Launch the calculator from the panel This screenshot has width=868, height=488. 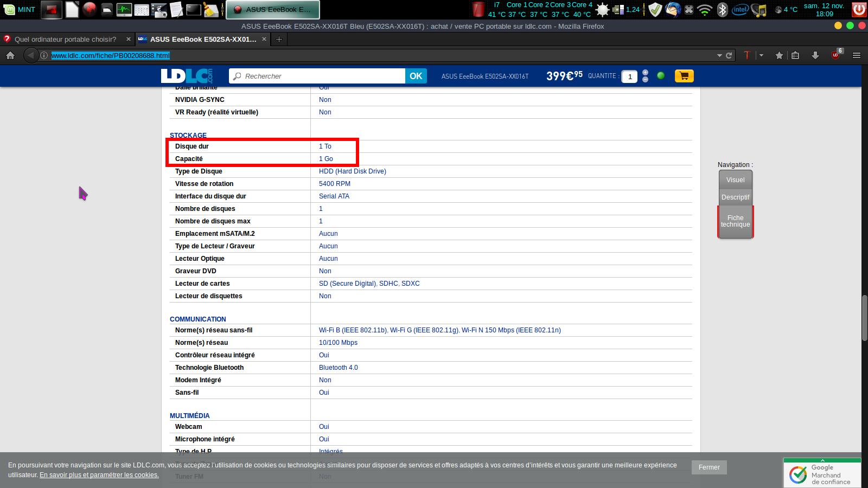tap(142, 9)
